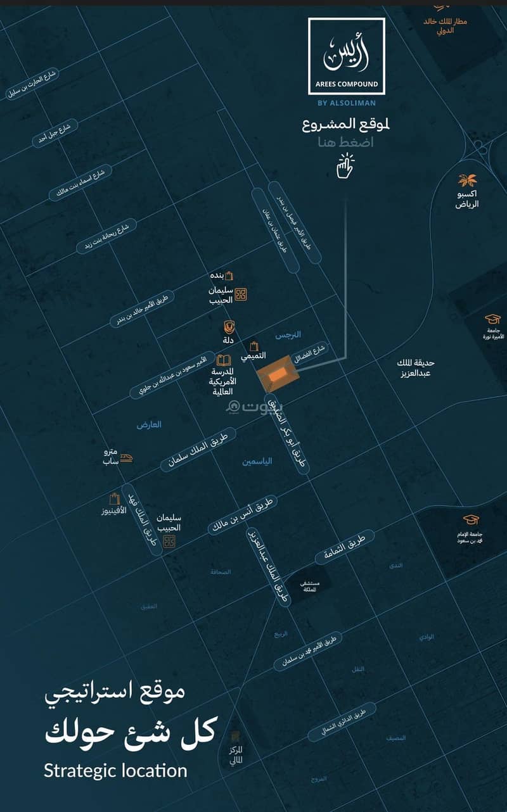Image resolution: width=507 pixels, height=812 pixels.
Task: Click the اضغط هنا prompt text
Action: (x=346, y=141)
